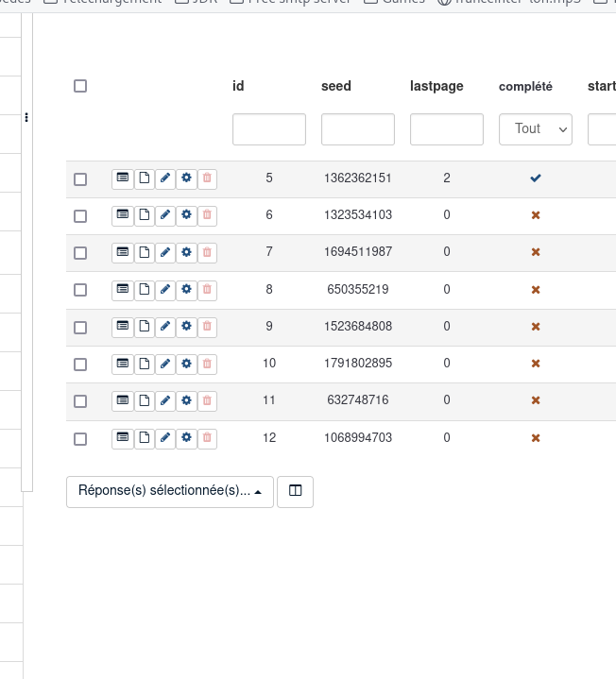Click the gear icon for response 8

(186, 289)
